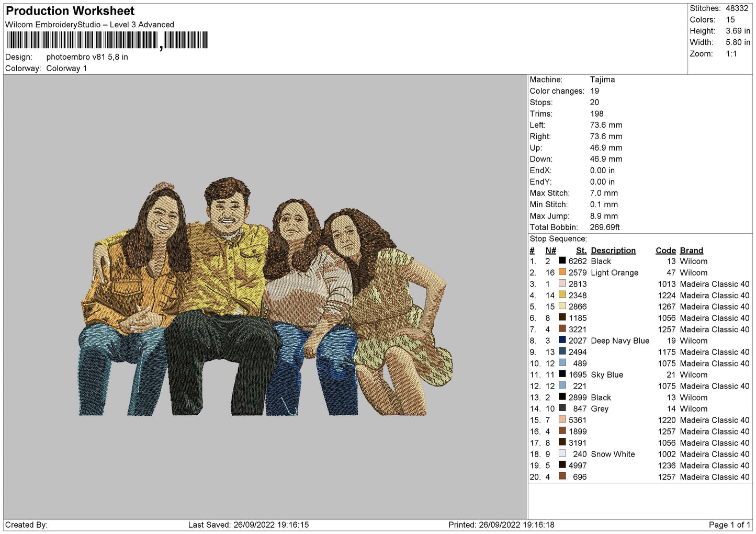This screenshot has height=534, width=756.
Task: Click the Total Bobbin value 269.69ft
Action: coord(605,228)
